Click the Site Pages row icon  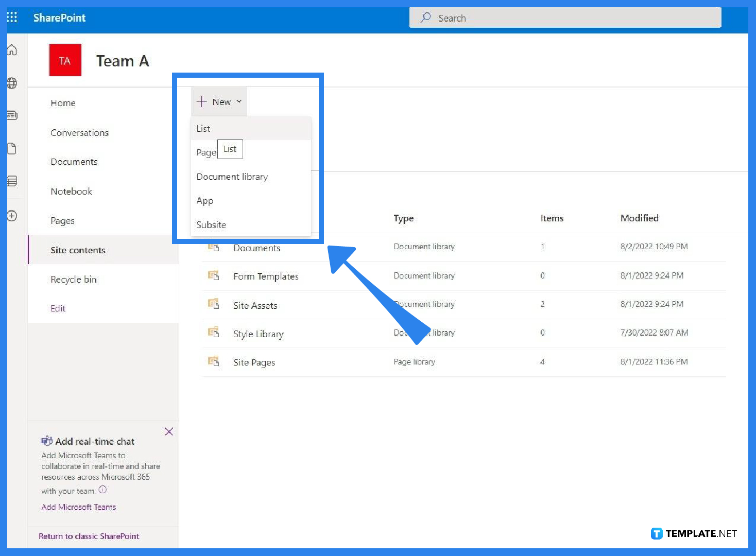pyautogui.click(x=213, y=361)
